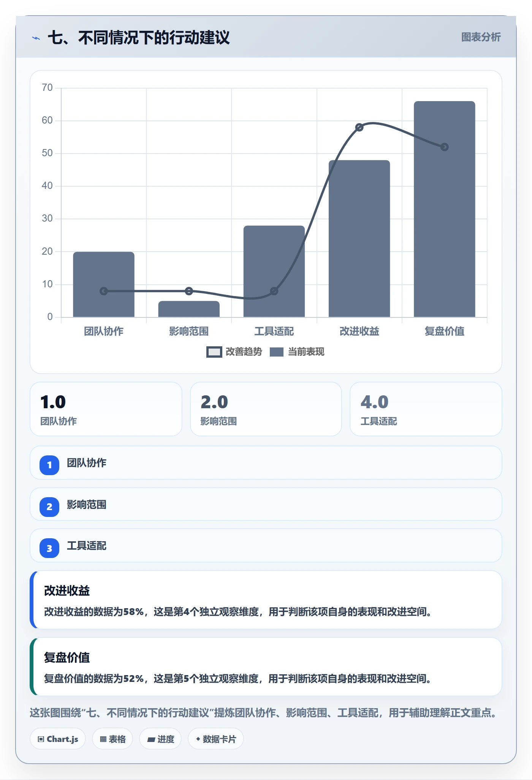The width and height of the screenshot is (532, 780).
Task: Select the 复盘价值 bar in chart
Action: pos(444,209)
